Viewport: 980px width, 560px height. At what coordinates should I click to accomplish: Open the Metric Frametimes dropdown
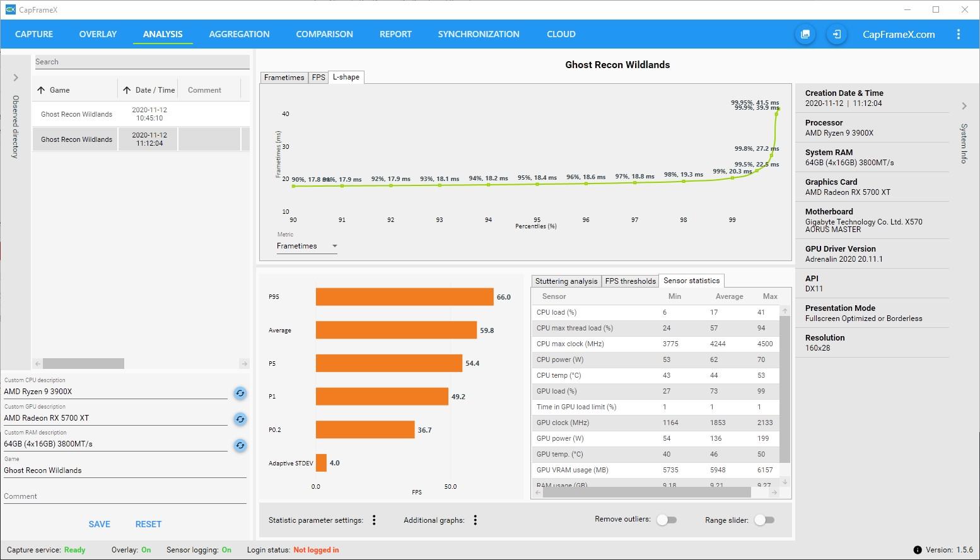[307, 246]
